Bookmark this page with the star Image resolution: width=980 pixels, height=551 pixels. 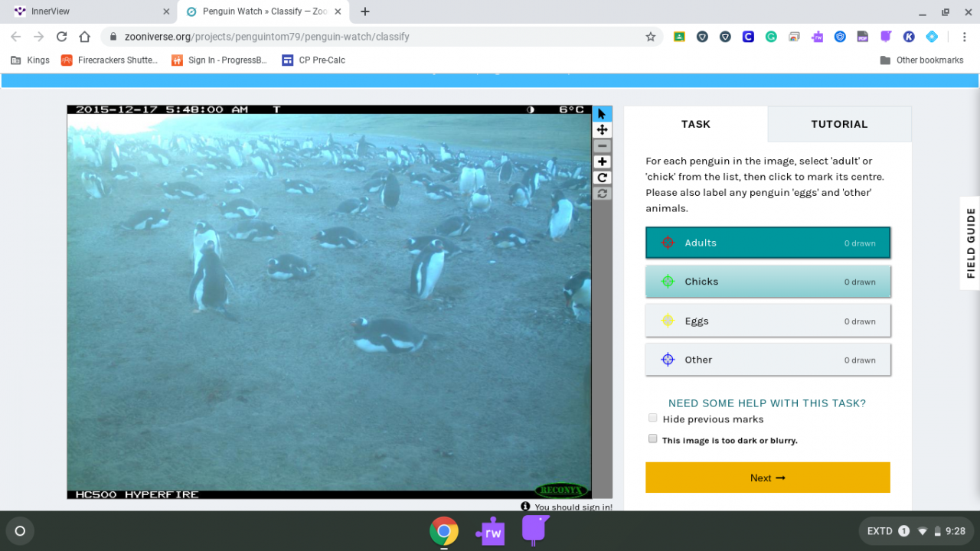tap(650, 37)
